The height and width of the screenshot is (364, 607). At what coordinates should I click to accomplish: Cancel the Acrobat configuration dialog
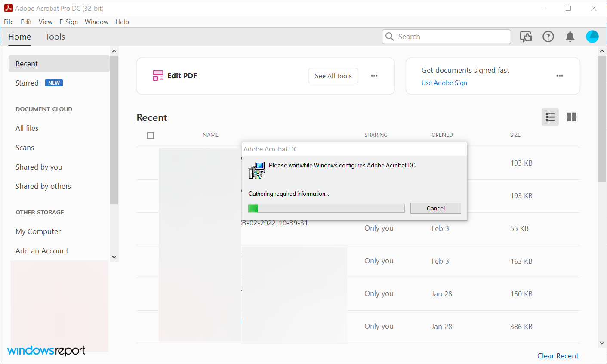click(436, 208)
